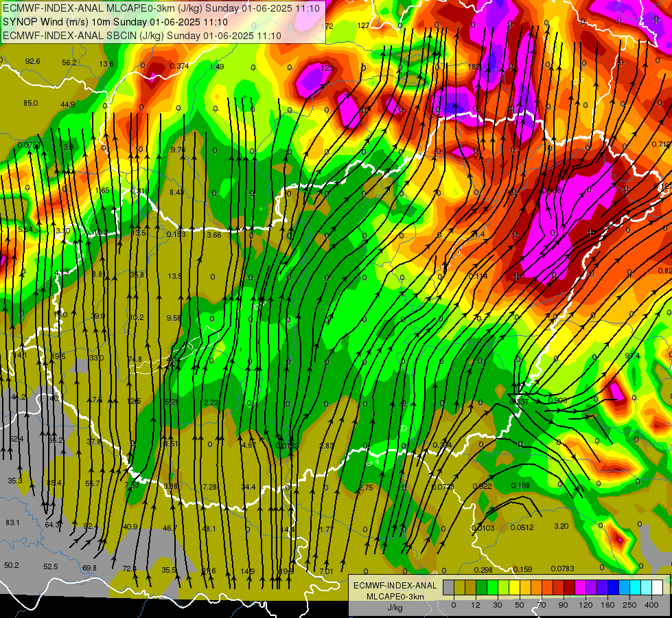This screenshot has width=672, height=618.
Task: Click the map value 34.4
Action: click(248, 487)
